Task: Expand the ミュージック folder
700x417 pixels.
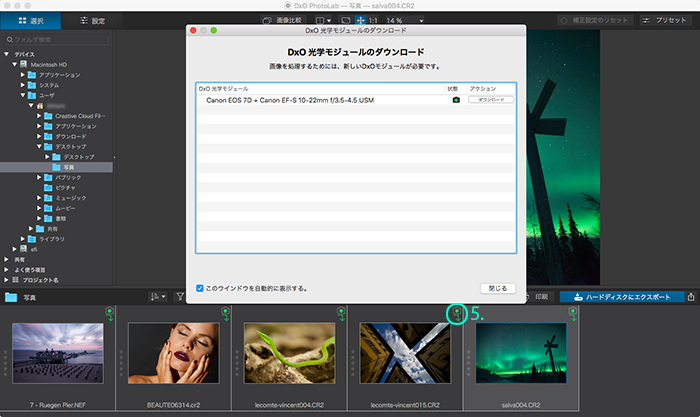Action: tap(40, 199)
